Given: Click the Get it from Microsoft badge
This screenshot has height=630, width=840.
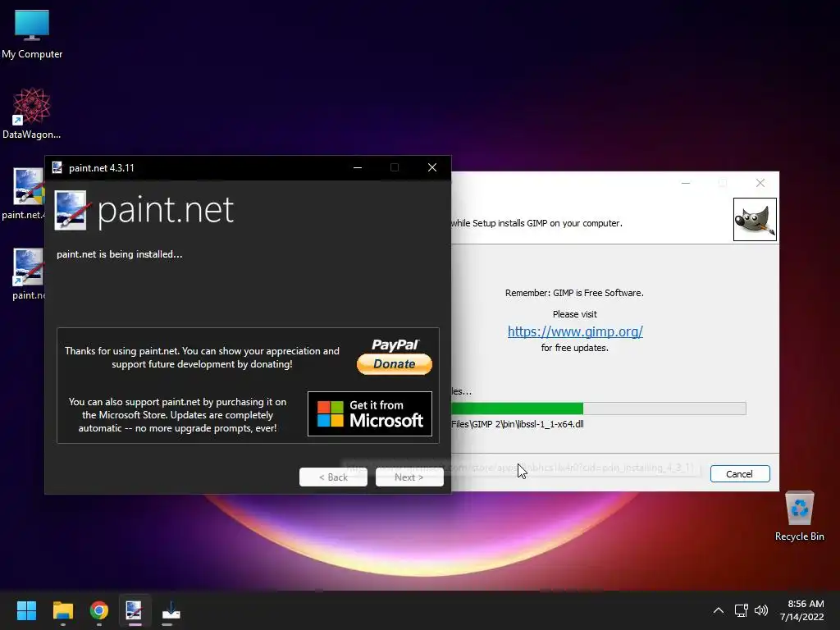Looking at the screenshot, I should [370, 413].
